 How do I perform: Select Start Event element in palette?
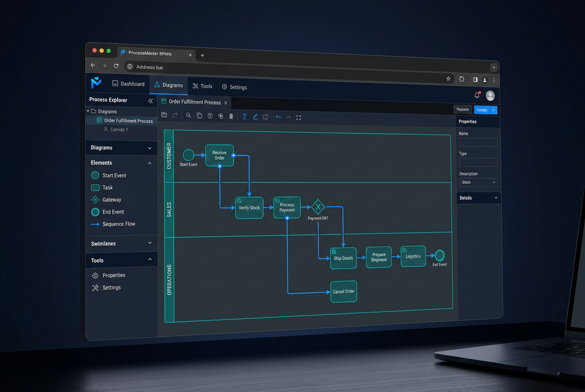pyautogui.click(x=109, y=175)
